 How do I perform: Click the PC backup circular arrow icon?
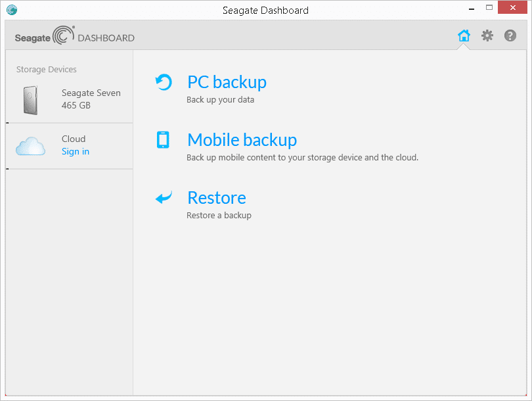(x=164, y=82)
